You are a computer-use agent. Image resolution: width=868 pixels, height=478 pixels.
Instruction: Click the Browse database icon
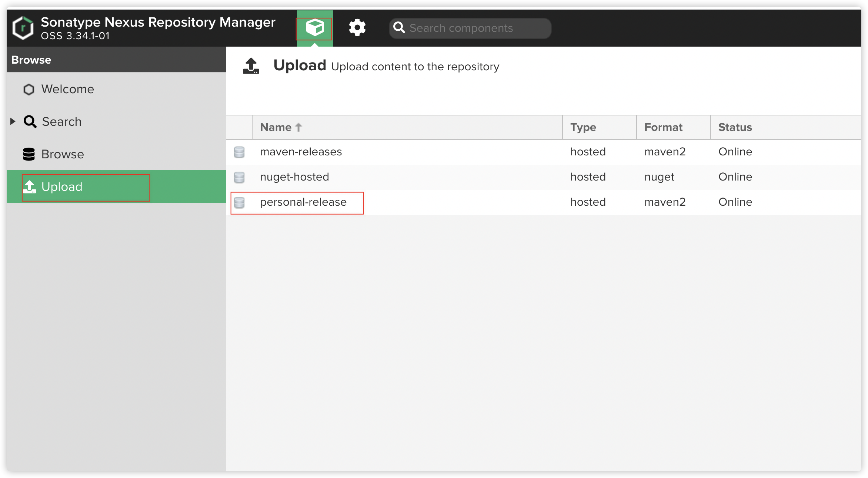[x=29, y=154]
